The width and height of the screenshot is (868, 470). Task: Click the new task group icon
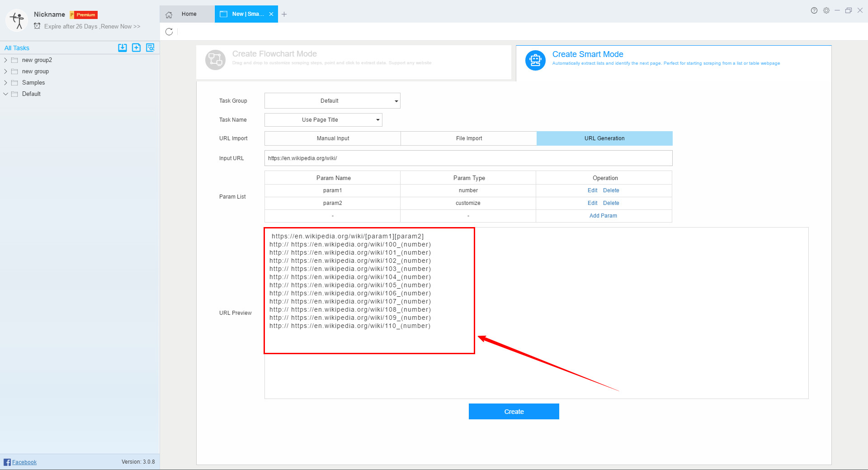pos(136,47)
